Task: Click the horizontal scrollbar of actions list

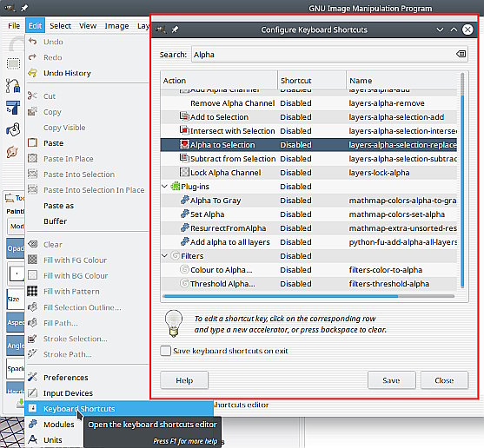Action: coord(308,296)
